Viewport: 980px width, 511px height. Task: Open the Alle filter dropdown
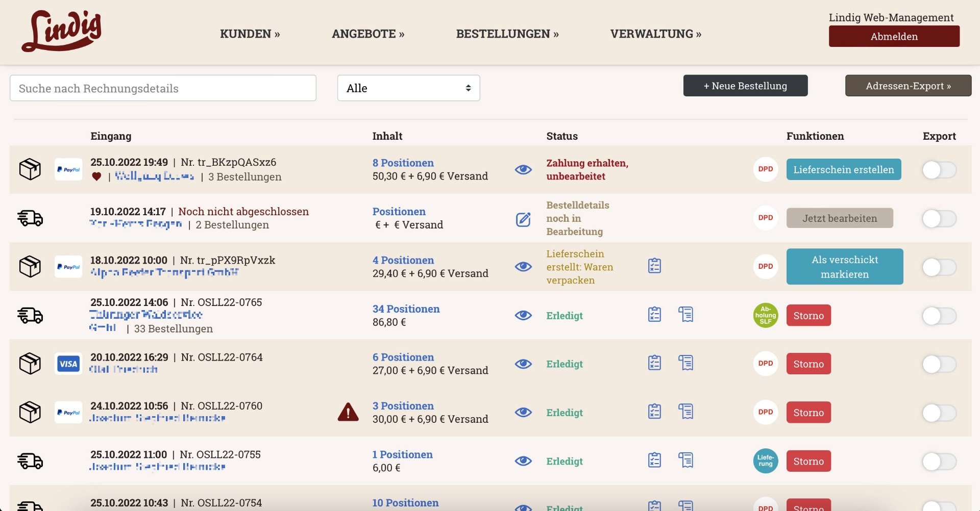[x=408, y=88]
